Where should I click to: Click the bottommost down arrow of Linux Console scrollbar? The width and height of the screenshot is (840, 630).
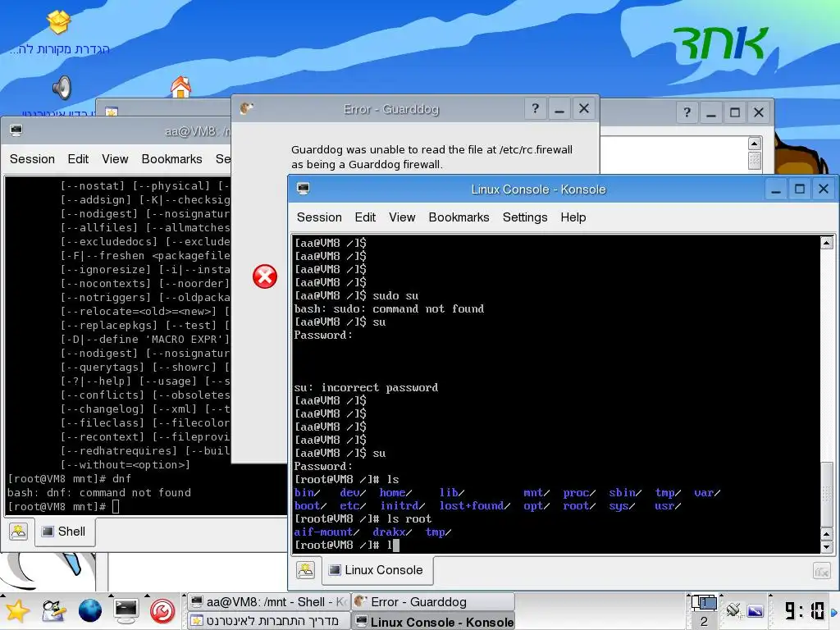827,547
